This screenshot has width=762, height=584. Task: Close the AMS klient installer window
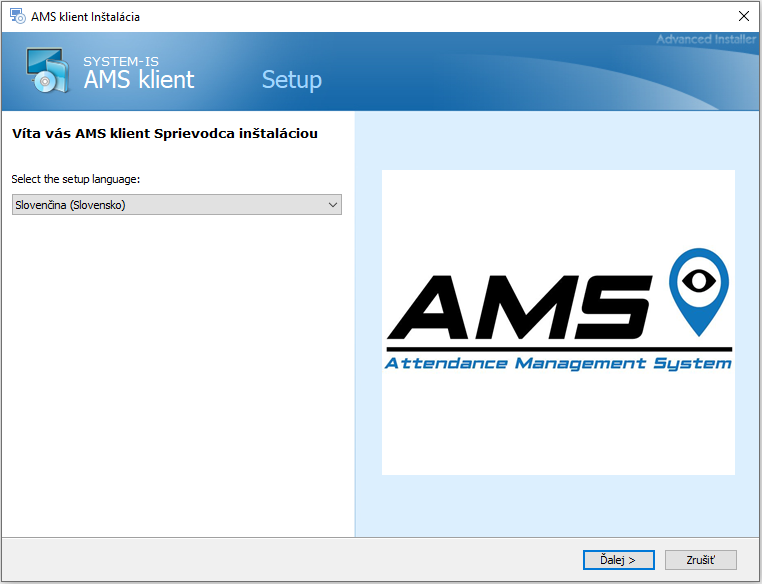click(x=744, y=16)
